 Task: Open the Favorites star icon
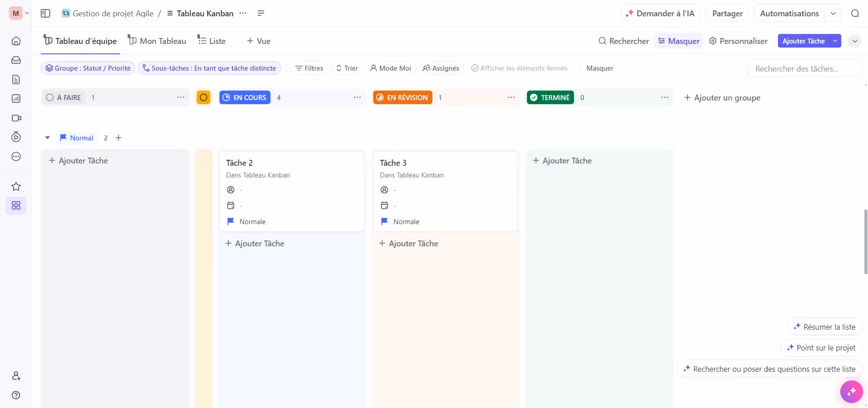click(x=16, y=187)
